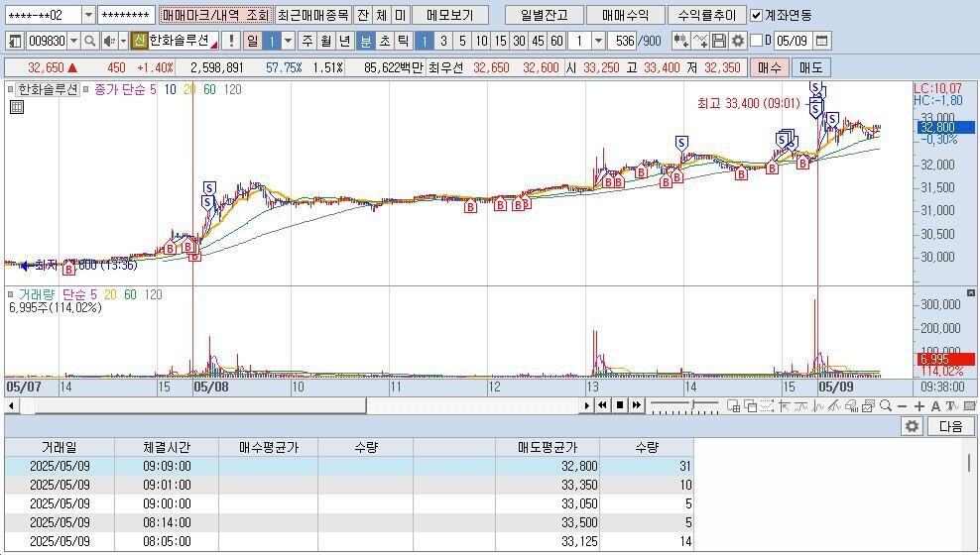The image size is (980, 555).
Task: Select the 틱 tick chart toggle
Action: (x=404, y=41)
